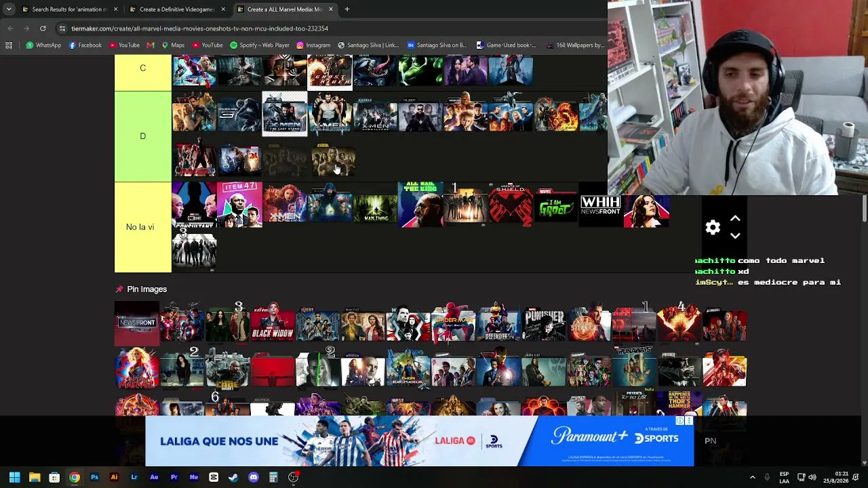The height and width of the screenshot is (488, 868).
Task: Open Microsoft Store from the taskbar
Action: point(54,477)
